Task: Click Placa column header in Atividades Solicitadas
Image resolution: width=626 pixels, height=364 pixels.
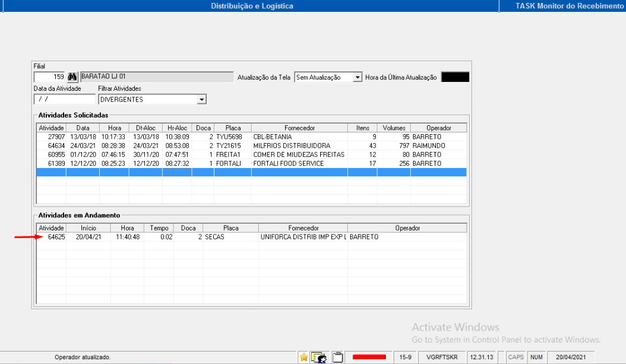Action: point(233,128)
